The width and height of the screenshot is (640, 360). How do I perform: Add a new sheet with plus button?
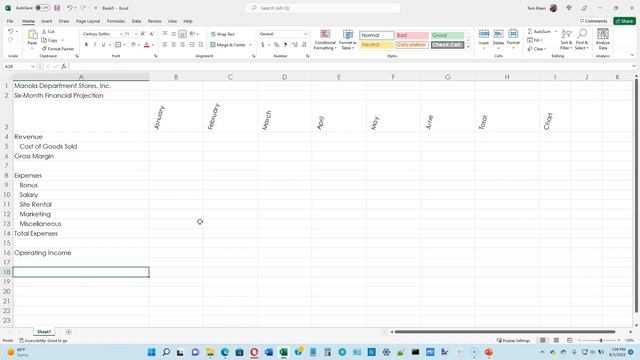pyautogui.click(x=69, y=332)
